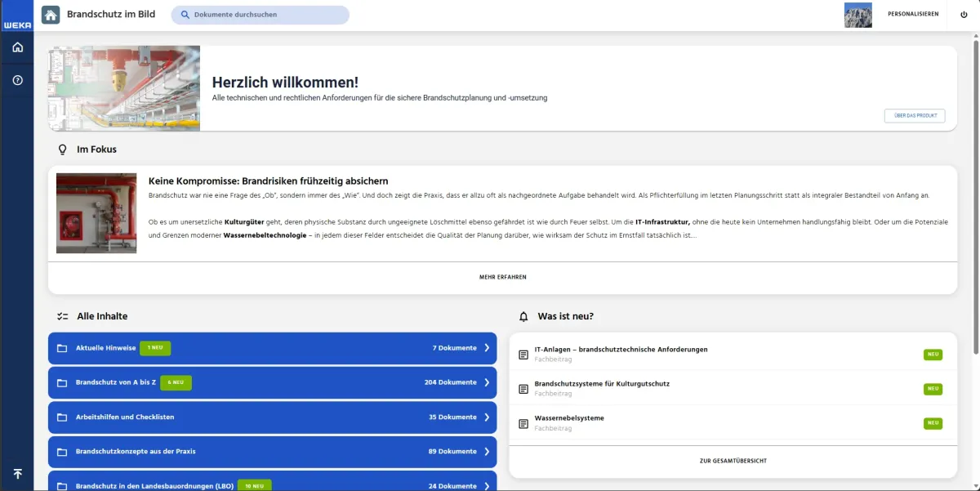This screenshot has width=980, height=491.
Task: Click the 35 Dokumente count
Action: point(452,417)
